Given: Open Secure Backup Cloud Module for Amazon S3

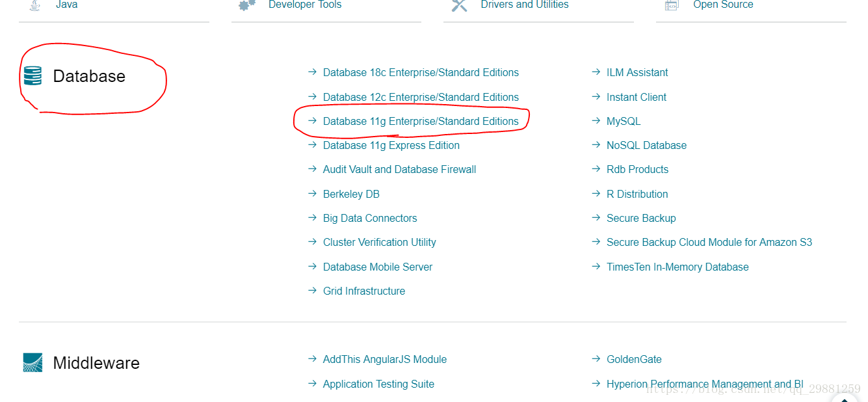Looking at the screenshot, I should click(x=709, y=242).
